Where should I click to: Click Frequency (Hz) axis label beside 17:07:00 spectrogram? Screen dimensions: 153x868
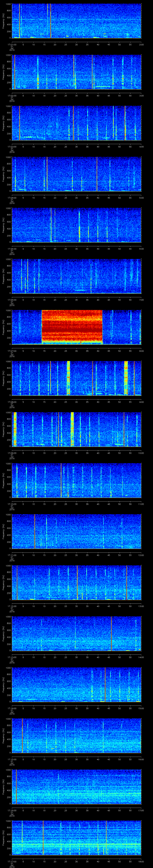3,327
